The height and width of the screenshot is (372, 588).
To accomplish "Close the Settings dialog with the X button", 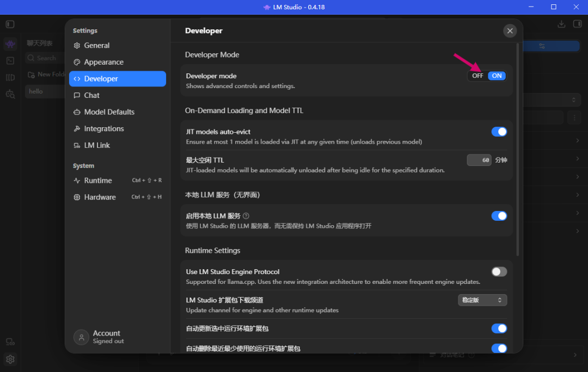I will (x=510, y=30).
